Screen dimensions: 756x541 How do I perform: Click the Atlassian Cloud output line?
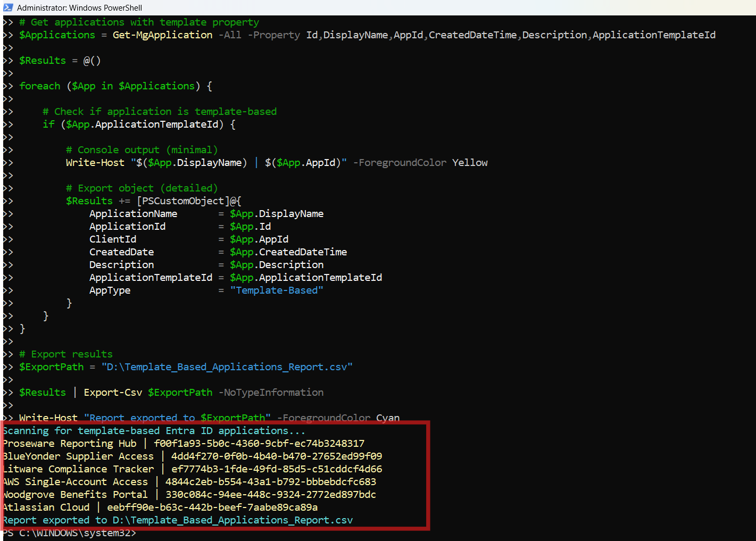[160, 507]
